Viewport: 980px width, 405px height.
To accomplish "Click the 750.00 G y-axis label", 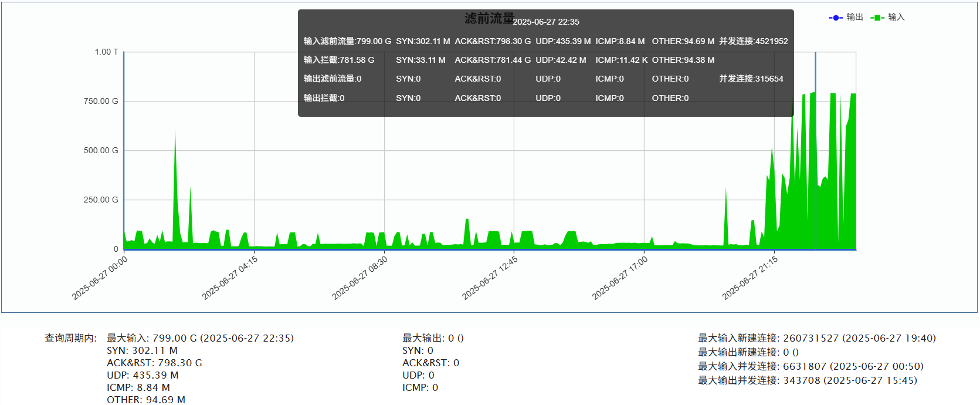I will click(x=101, y=101).
